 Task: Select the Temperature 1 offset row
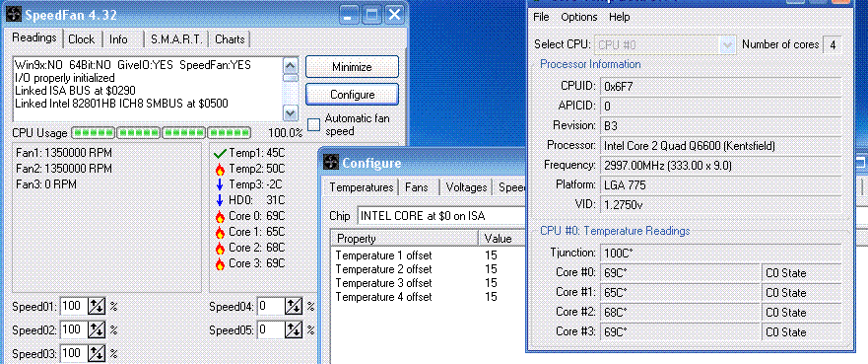pyautogui.click(x=428, y=255)
